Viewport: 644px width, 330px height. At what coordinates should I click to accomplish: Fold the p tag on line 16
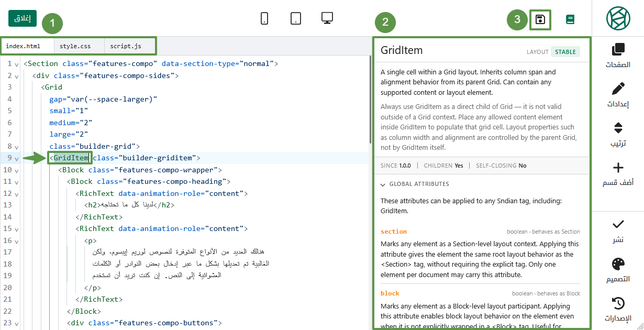tap(17, 241)
